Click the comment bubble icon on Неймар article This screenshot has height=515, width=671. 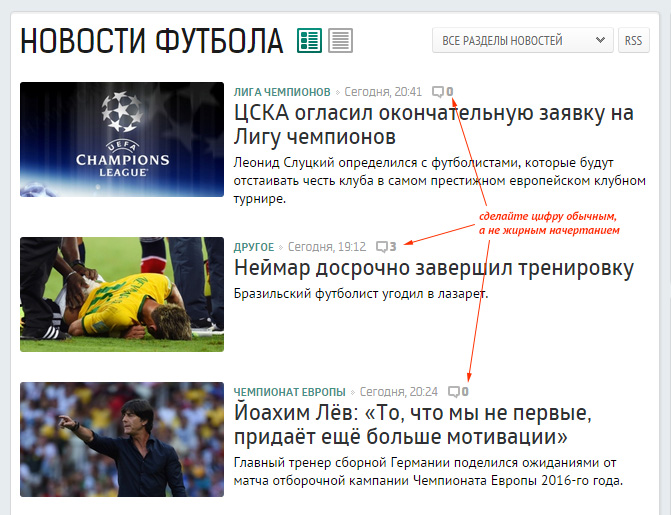point(382,247)
